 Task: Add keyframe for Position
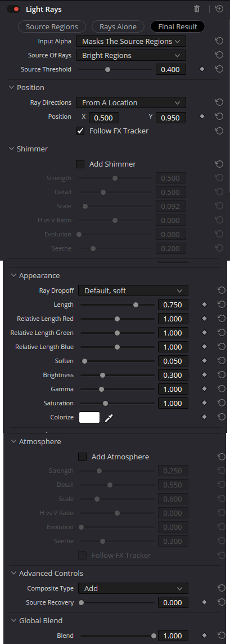[x=202, y=117]
